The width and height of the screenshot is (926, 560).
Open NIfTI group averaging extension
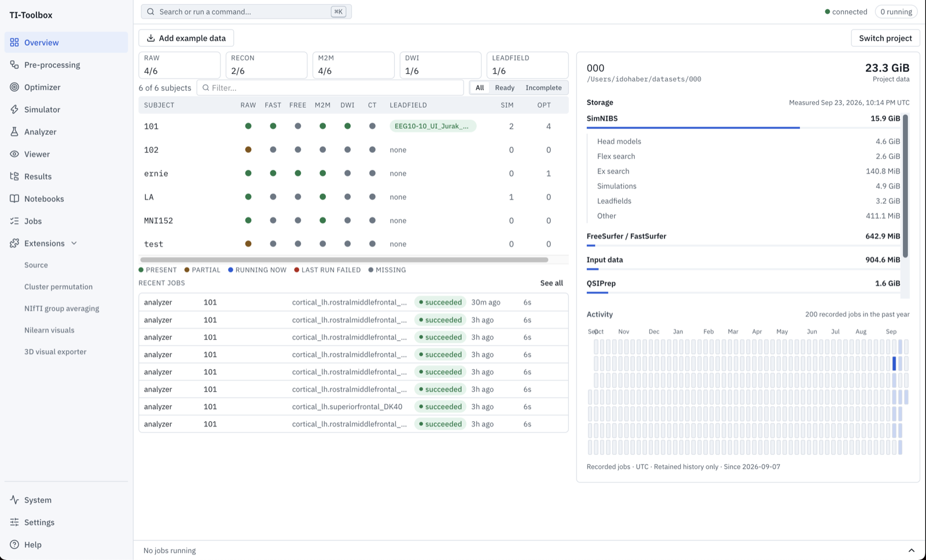pyautogui.click(x=62, y=308)
